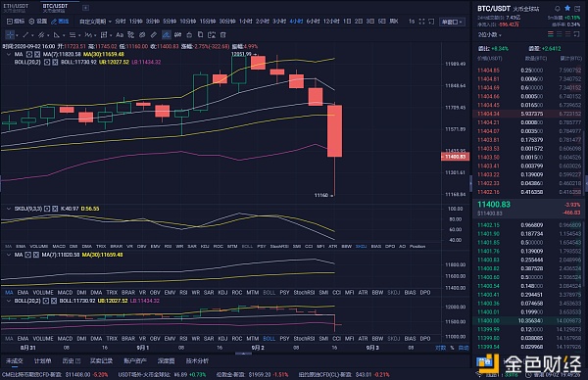Open the 账户资产 account assets tab
Screen dimensions: 588x380
click(135, 360)
